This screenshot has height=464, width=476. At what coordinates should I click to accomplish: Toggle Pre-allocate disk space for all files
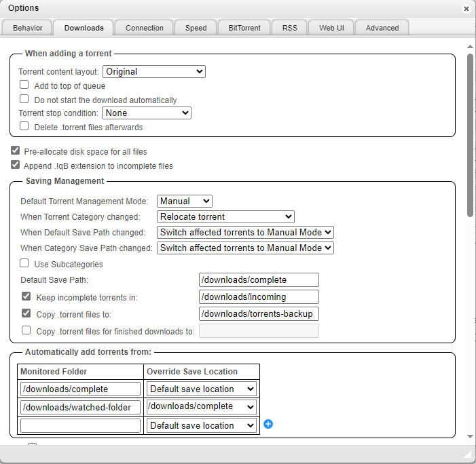point(16,151)
